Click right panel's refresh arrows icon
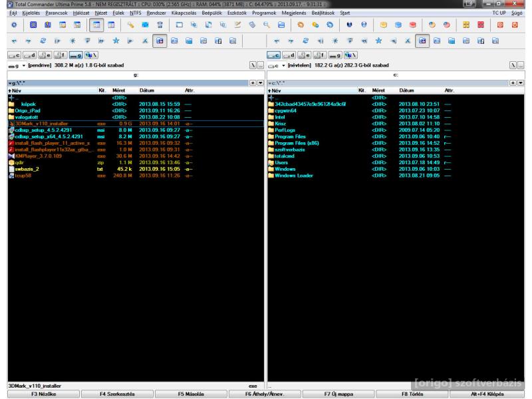 click(x=305, y=41)
